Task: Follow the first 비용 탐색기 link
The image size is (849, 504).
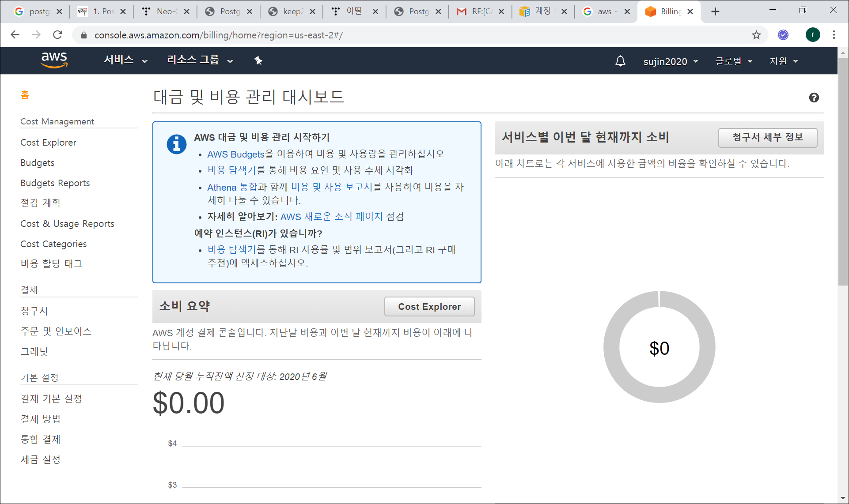Action: click(232, 170)
